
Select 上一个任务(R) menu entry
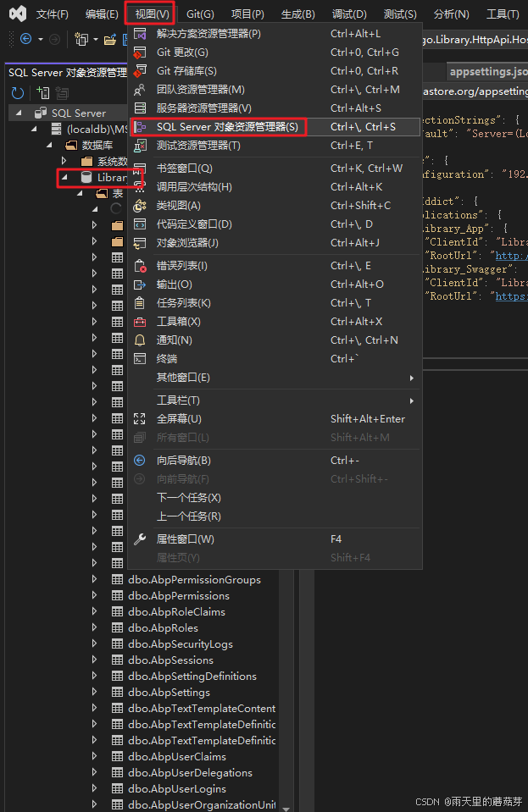click(x=275, y=516)
